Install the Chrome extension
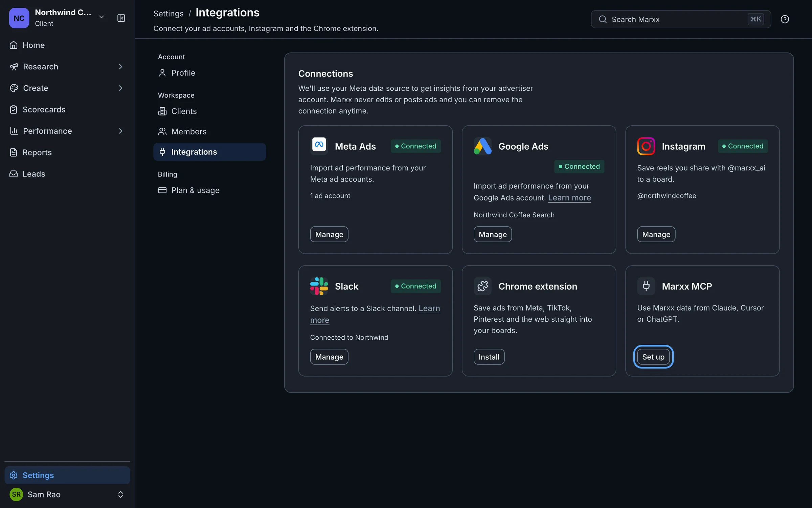Image resolution: width=812 pixels, height=508 pixels. click(x=489, y=357)
